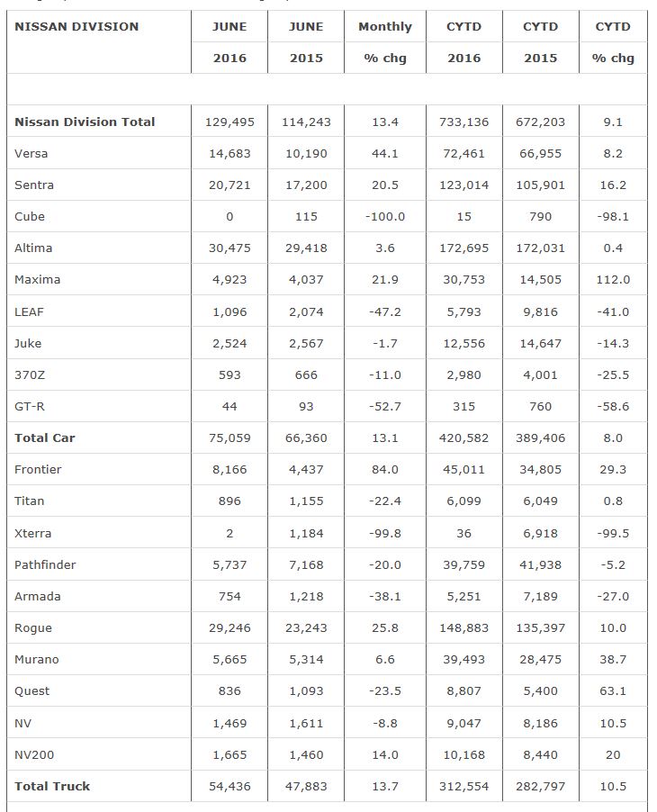
Task: Click the Altima June 2015 sales figure
Action: pos(306,248)
